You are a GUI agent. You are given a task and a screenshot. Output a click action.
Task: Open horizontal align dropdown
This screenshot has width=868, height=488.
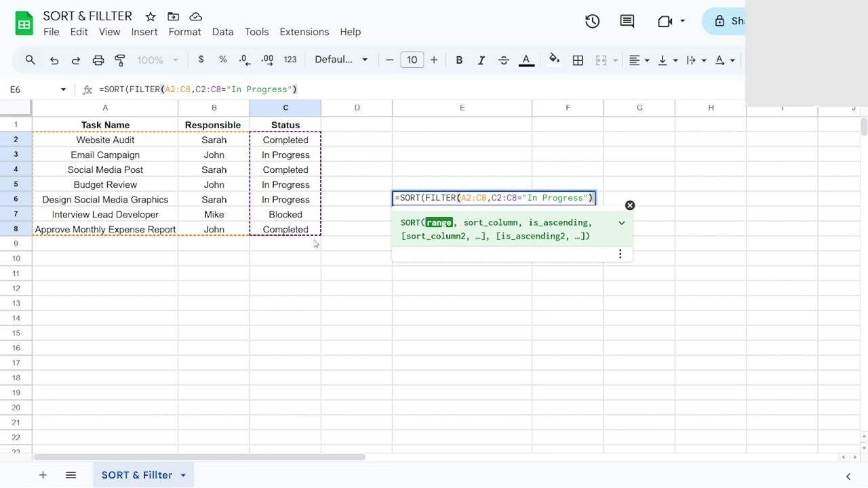[639, 60]
